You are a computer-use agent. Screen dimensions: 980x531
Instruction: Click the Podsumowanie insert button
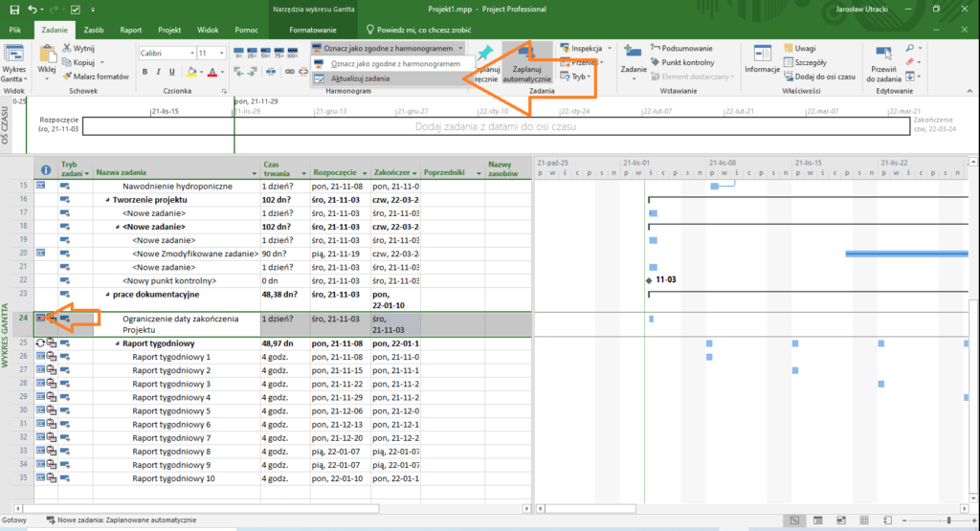[680, 48]
